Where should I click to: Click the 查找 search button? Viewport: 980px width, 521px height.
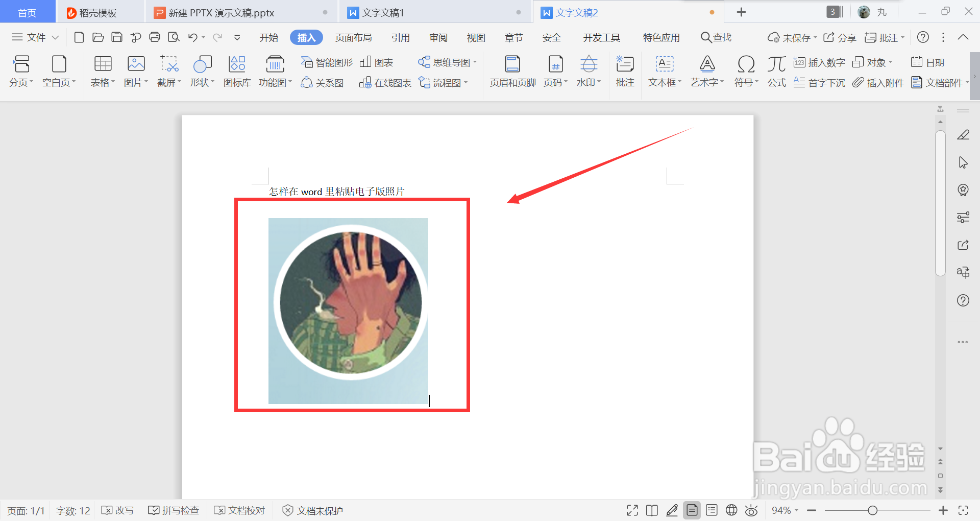point(716,37)
